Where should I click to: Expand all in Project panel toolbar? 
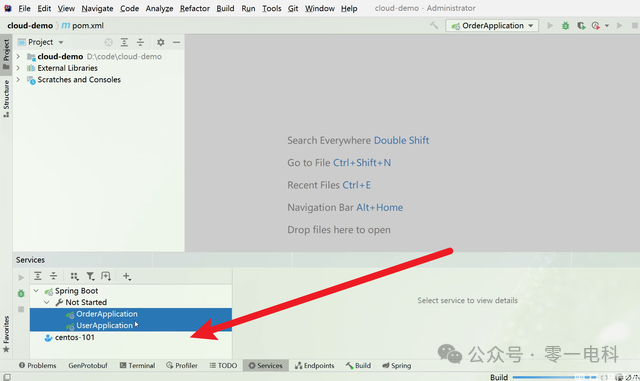point(124,42)
